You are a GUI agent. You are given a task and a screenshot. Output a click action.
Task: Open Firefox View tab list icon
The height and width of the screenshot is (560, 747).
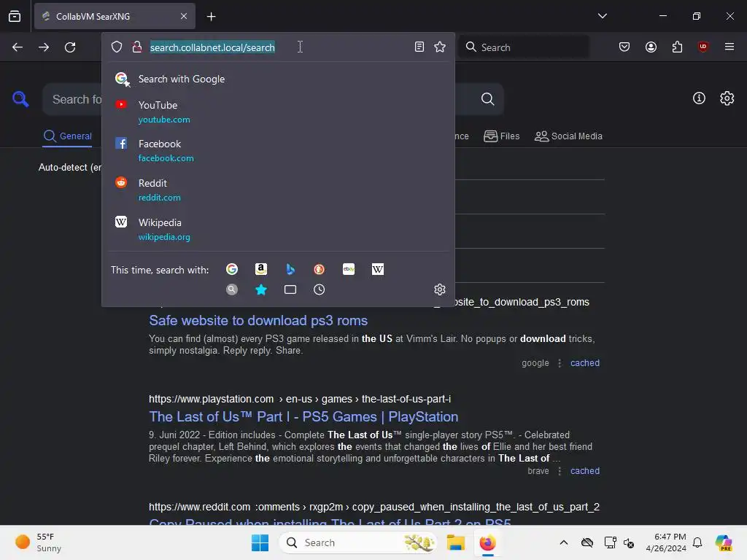pos(15,16)
